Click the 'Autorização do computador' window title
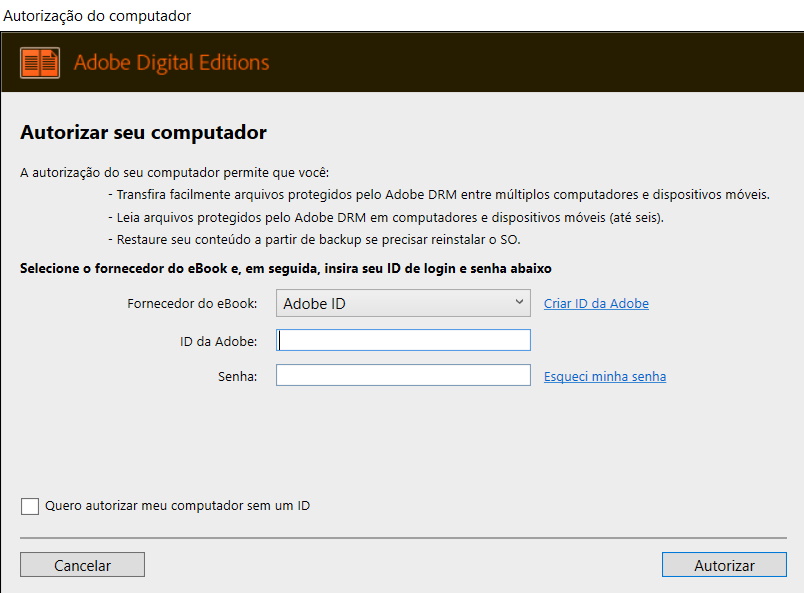Viewport: 804px width, 593px height. 97,16
